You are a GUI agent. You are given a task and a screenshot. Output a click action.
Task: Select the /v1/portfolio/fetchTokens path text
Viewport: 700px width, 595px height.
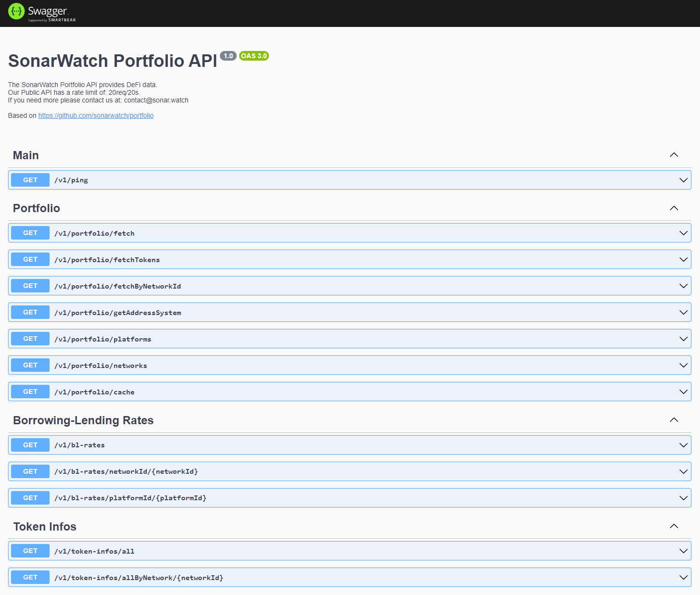pyautogui.click(x=107, y=260)
